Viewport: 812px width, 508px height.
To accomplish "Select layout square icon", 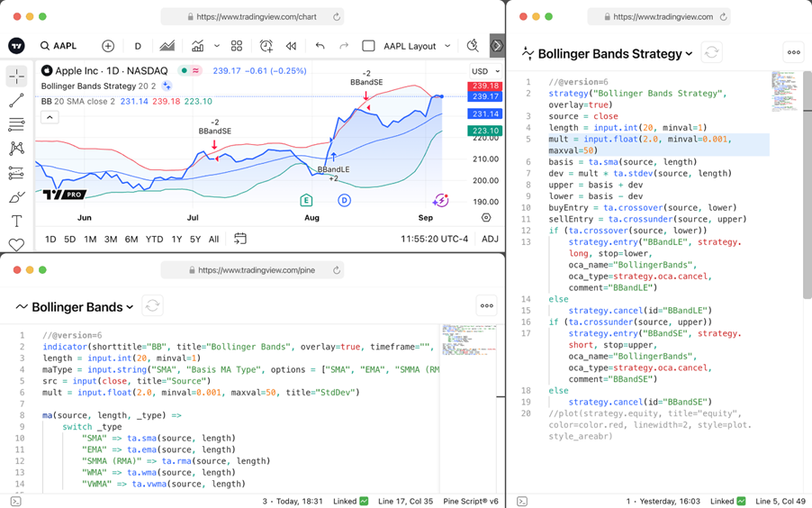I will coord(368,46).
